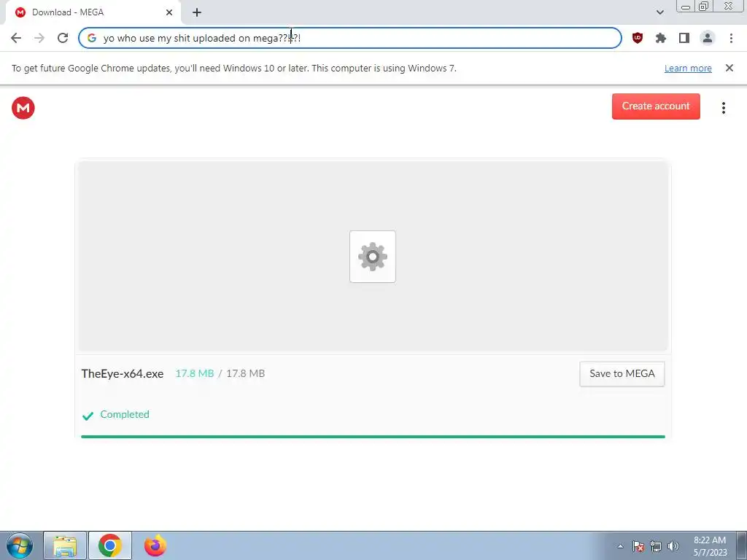This screenshot has width=747, height=560.
Task: Dismiss the Chrome update notification bar
Action: [729, 68]
